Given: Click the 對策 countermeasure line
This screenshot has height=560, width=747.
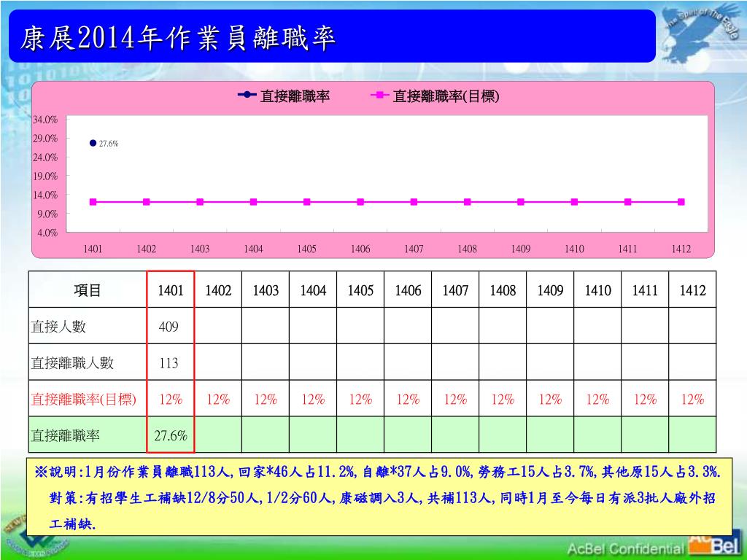Looking at the screenshot, I should click(382, 498).
